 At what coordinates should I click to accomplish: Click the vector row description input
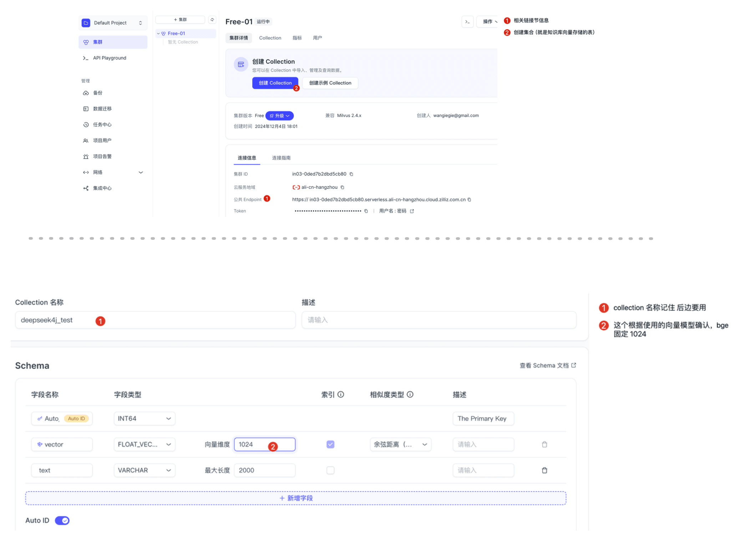pos(483,444)
